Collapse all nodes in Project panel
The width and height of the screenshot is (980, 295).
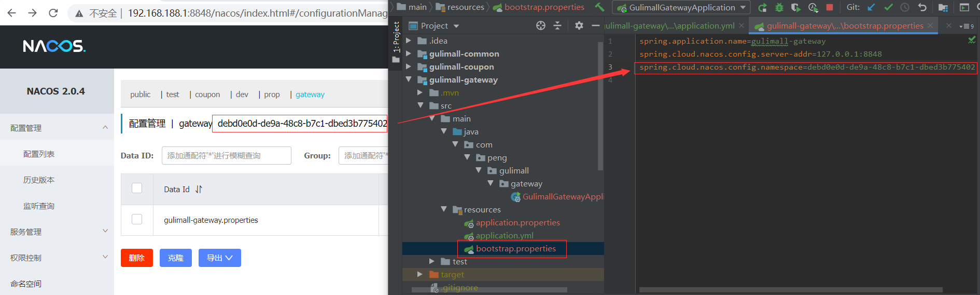coord(557,25)
